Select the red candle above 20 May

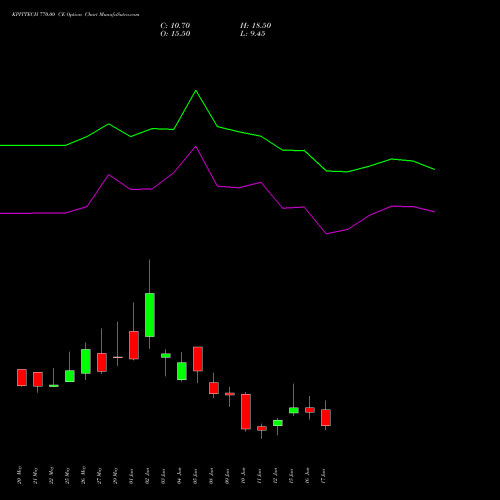coord(22,377)
